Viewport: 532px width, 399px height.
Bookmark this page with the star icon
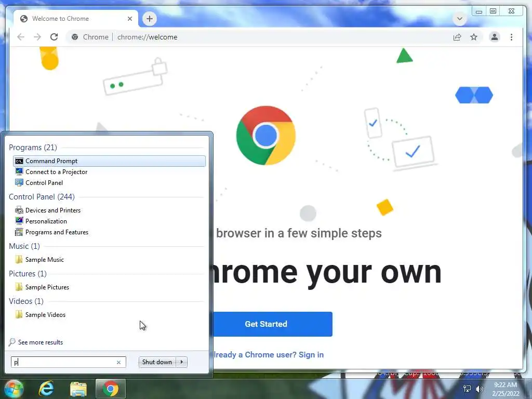coord(474,37)
